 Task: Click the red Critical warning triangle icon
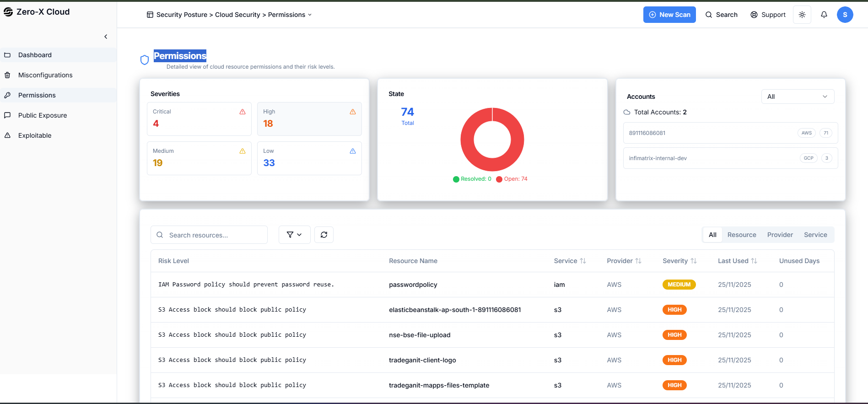[x=243, y=112]
